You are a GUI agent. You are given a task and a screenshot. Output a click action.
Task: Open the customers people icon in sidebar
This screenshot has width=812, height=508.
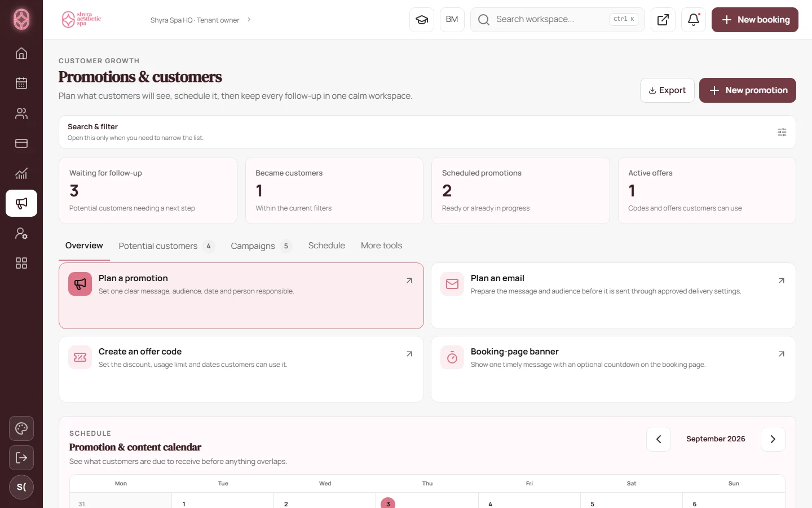(x=21, y=113)
